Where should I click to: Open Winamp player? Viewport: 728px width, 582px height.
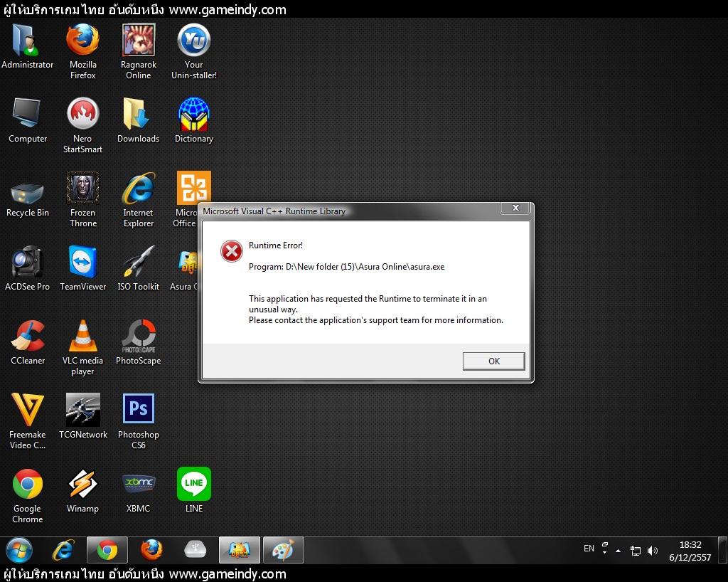tap(82, 490)
